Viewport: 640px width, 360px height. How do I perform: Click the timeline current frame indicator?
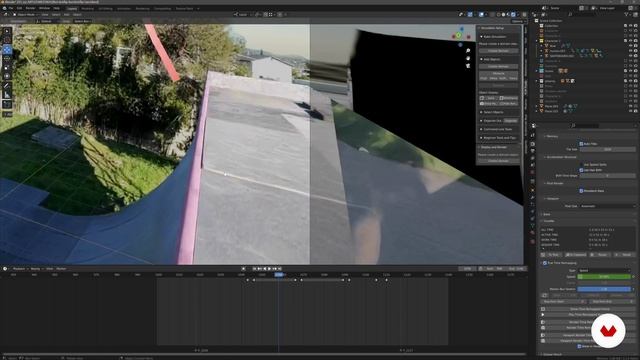pyautogui.click(x=278, y=275)
